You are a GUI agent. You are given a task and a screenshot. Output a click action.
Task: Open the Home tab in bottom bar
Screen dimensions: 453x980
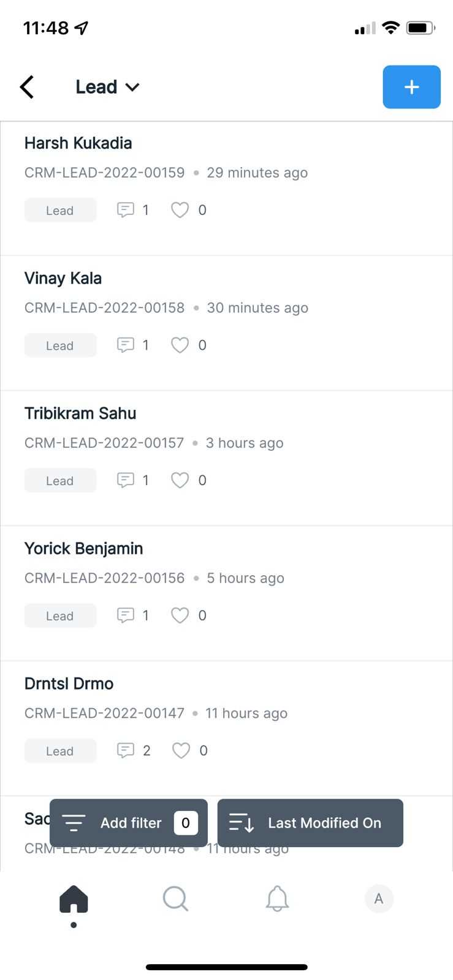[x=74, y=899]
